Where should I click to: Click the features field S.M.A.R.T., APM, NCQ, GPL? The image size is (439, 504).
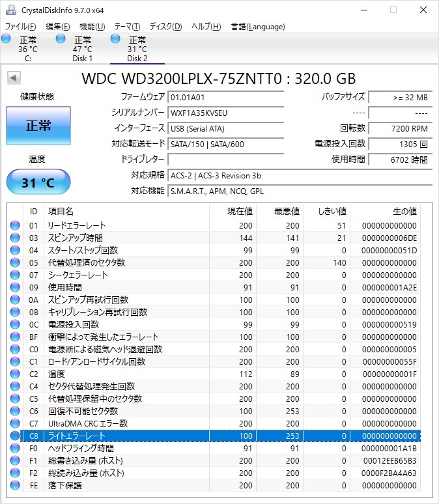[300, 191]
